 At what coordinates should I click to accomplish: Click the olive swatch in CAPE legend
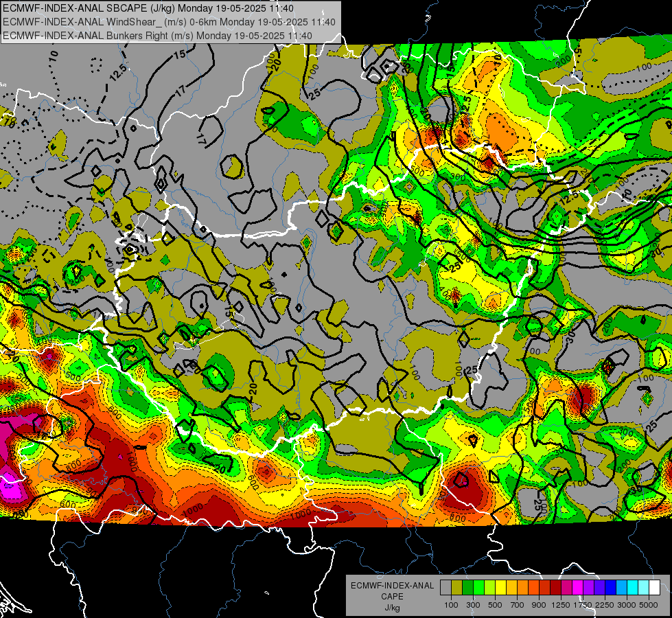pyautogui.click(x=457, y=587)
